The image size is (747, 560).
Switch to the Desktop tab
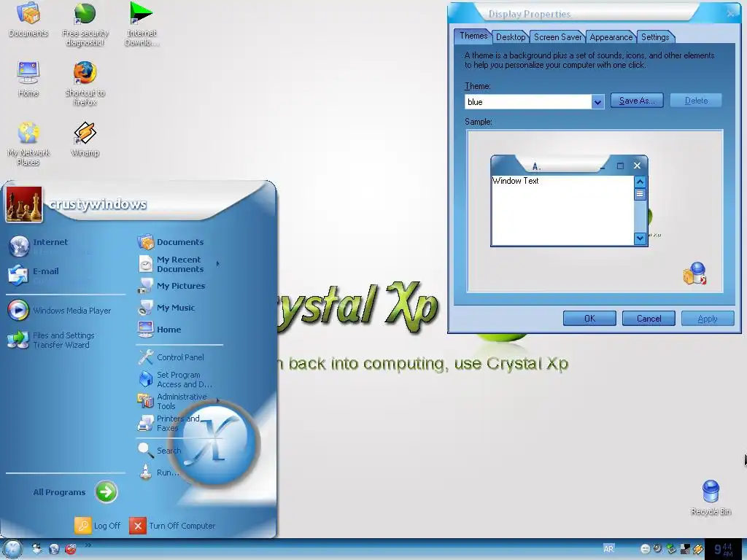pos(510,37)
